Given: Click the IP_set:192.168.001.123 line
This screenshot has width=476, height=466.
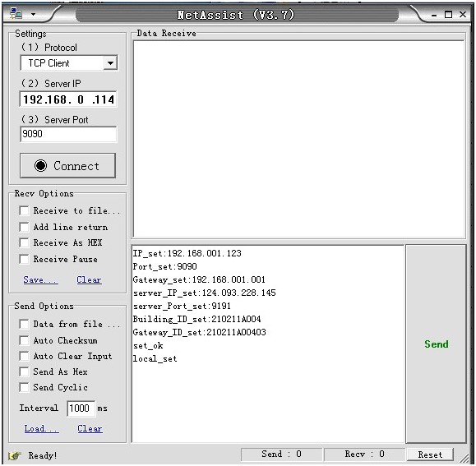Looking at the screenshot, I should pyautogui.click(x=187, y=253).
